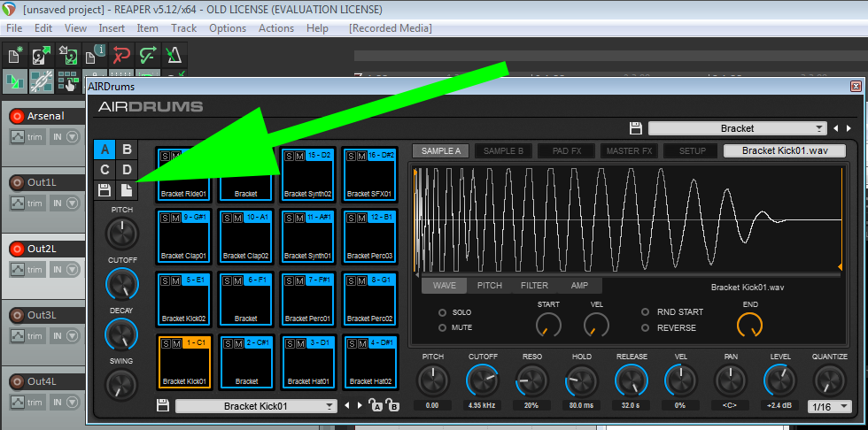The width and height of the screenshot is (868, 430).
Task: Mute pad 4 - D#1 Bracket Hat02
Action: [361, 343]
